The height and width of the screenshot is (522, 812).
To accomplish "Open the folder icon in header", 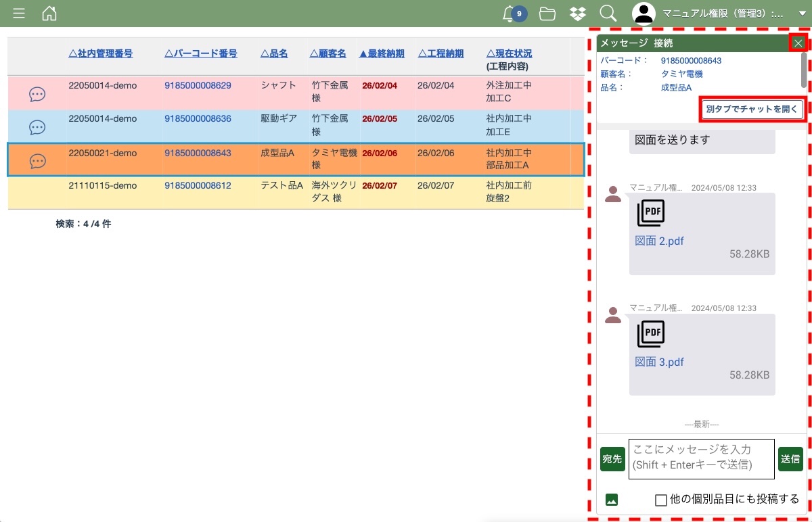I will tap(547, 14).
